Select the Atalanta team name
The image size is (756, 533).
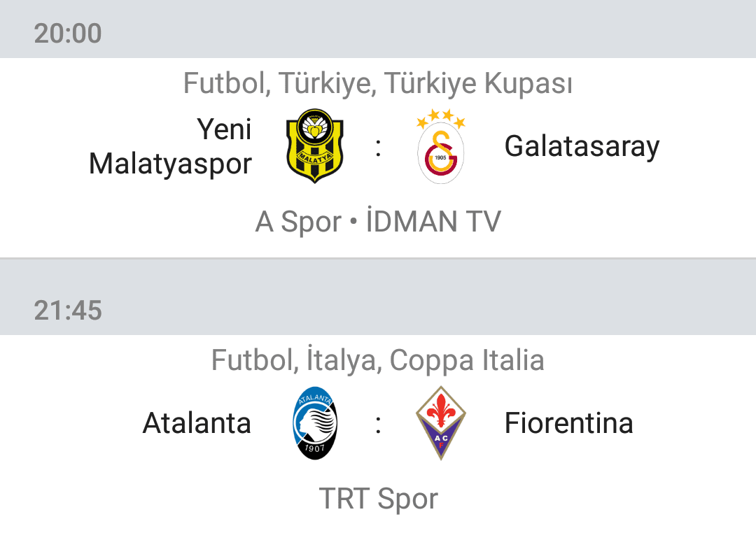197,423
